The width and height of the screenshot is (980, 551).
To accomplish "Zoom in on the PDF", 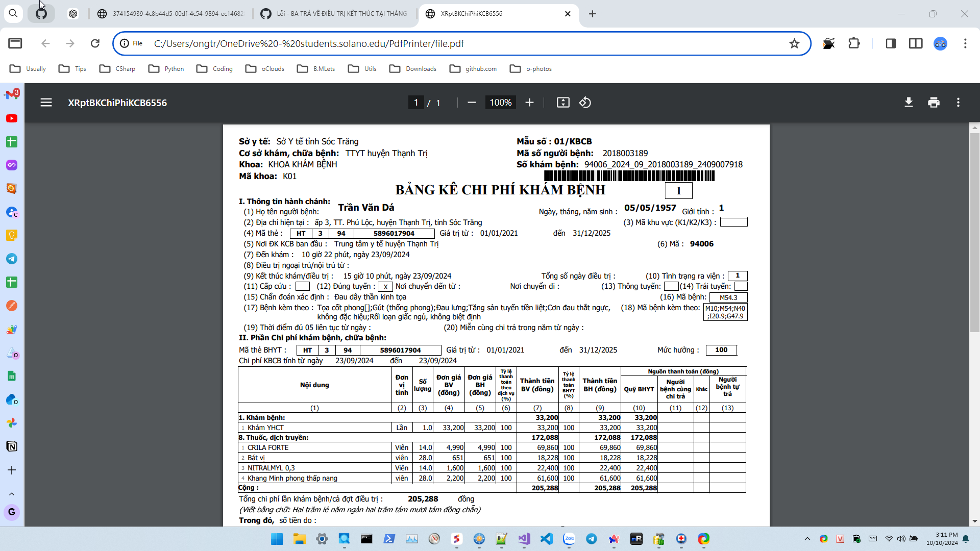I will tap(530, 103).
